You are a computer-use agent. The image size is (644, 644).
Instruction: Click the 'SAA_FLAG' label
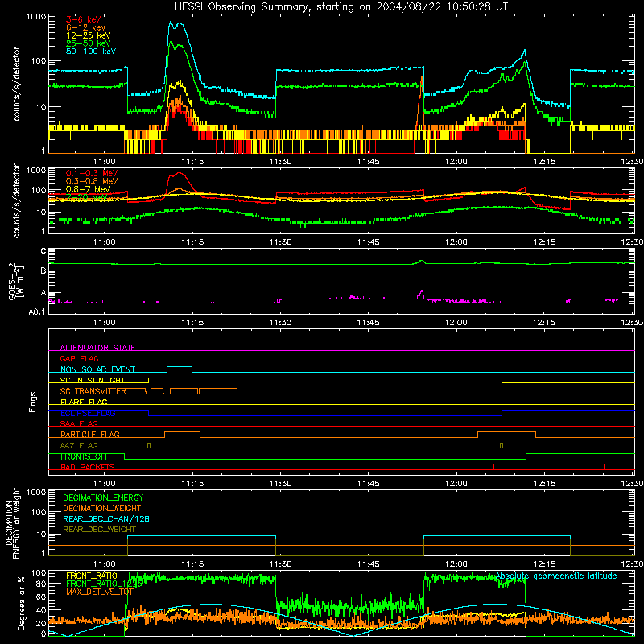click(x=79, y=423)
